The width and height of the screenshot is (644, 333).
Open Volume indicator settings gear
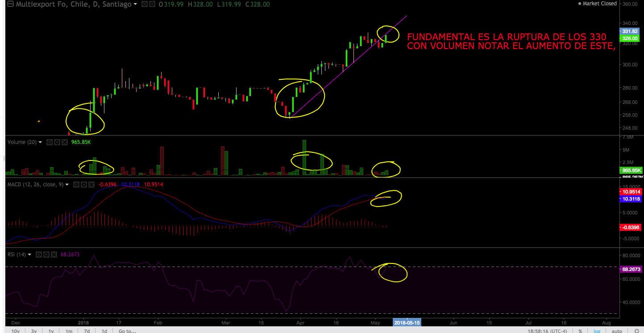click(x=57, y=142)
